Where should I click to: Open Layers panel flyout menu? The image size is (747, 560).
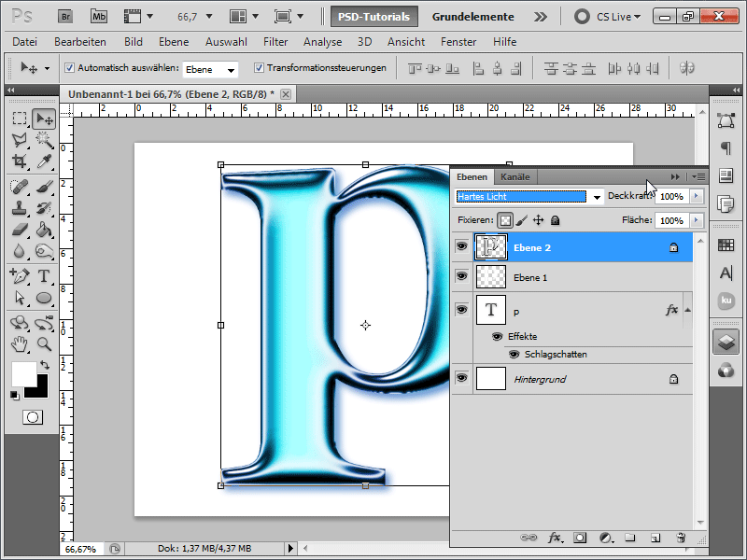(698, 176)
